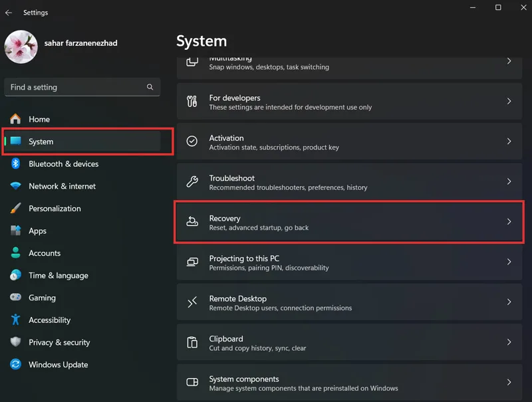Click the Clipboard icon
The width and height of the screenshot is (532, 402).
click(x=192, y=342)
